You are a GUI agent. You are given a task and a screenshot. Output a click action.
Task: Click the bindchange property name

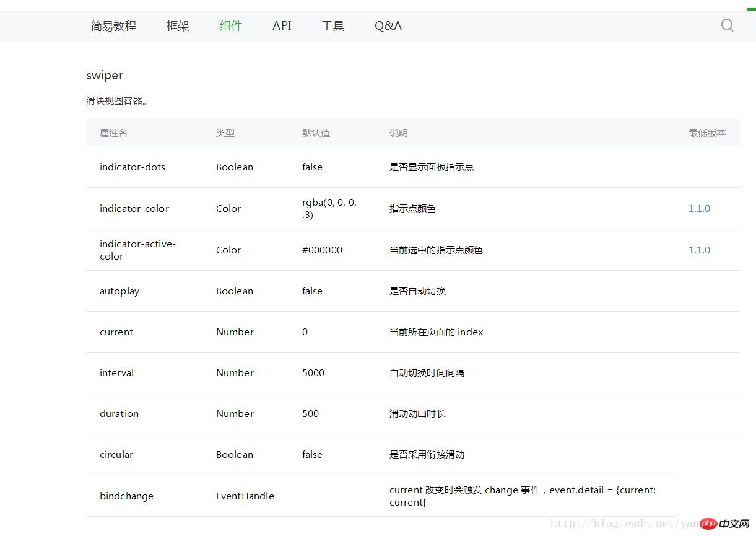(126, 496)
